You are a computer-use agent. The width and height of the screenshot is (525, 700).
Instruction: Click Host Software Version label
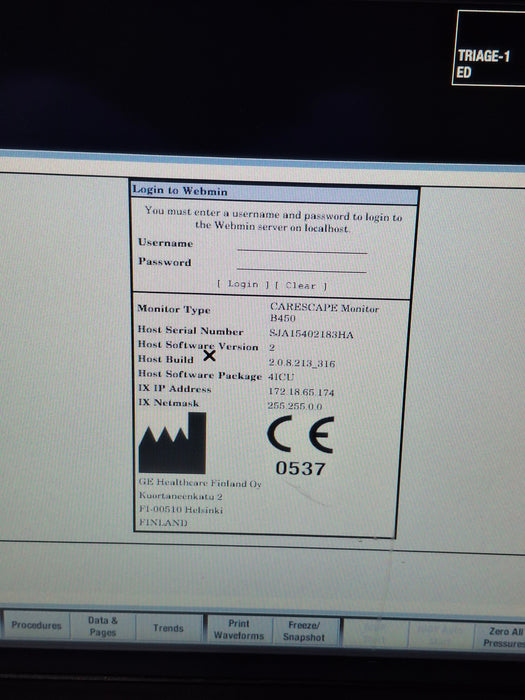click(x=198, y=345)
